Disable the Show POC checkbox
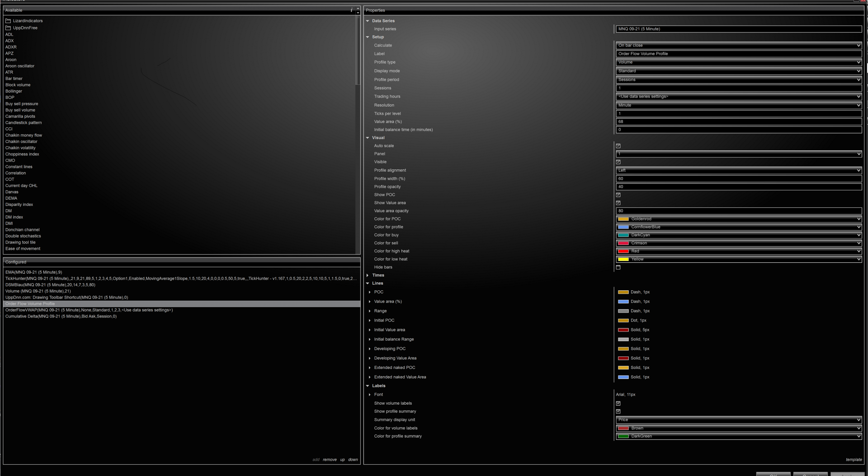This screenshot has height=476, width=868. [x=618, y=195]
